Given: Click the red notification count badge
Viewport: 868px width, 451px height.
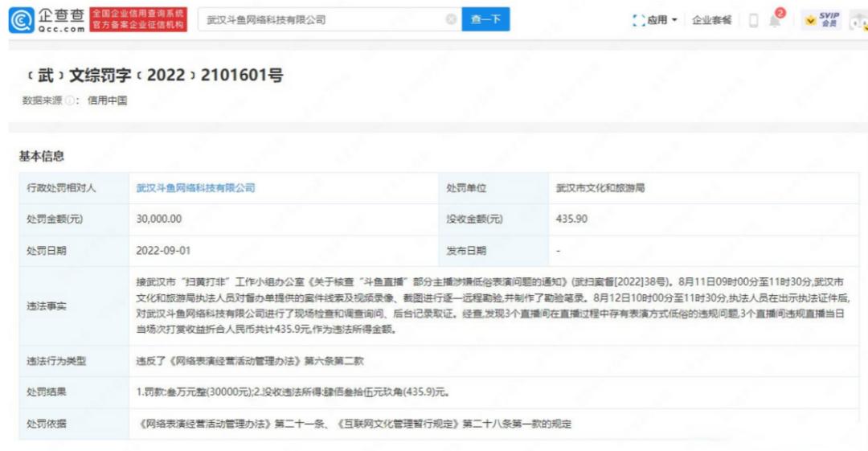Looking at the screenshot, I should tap(780, 13).
